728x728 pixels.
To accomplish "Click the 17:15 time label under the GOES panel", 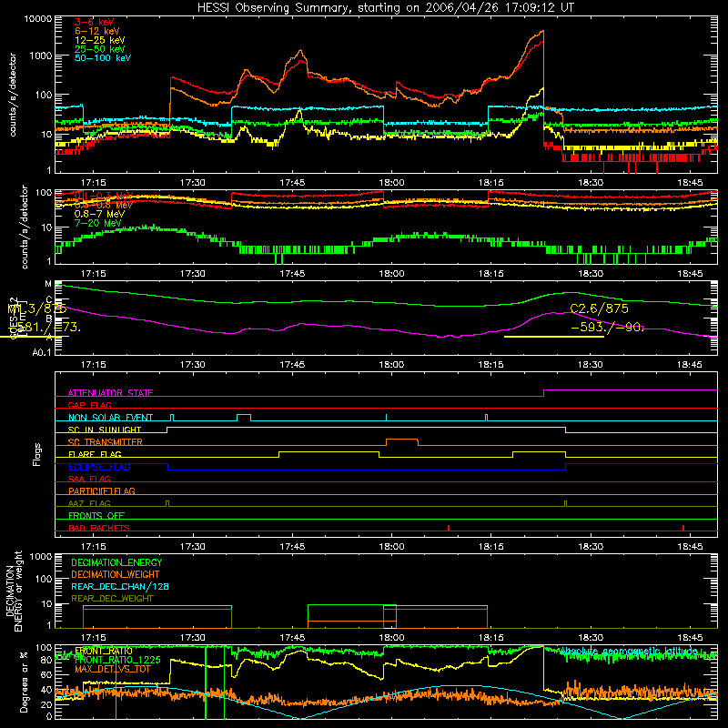I will point(94,365).
